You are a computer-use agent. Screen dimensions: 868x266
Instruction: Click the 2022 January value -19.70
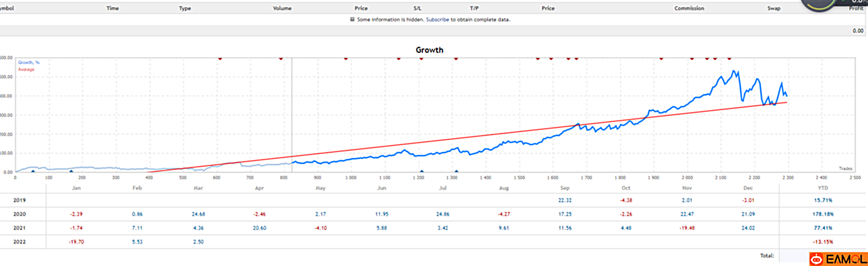pos(76,242)
